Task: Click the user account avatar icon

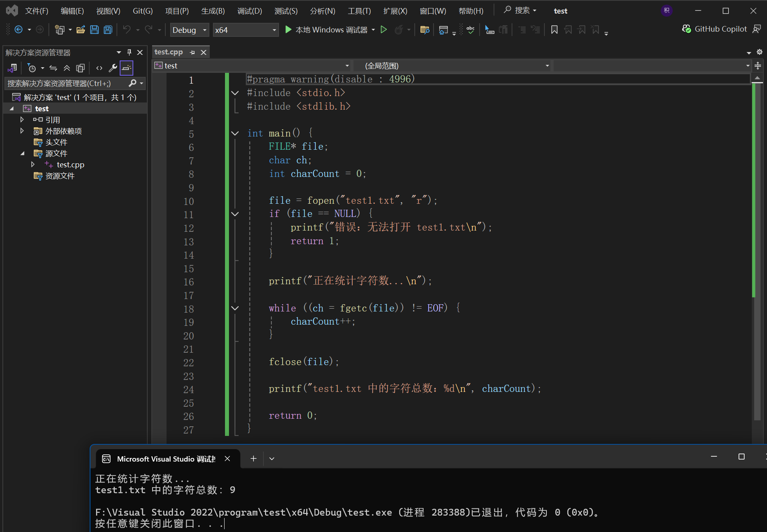Action: 667,10
